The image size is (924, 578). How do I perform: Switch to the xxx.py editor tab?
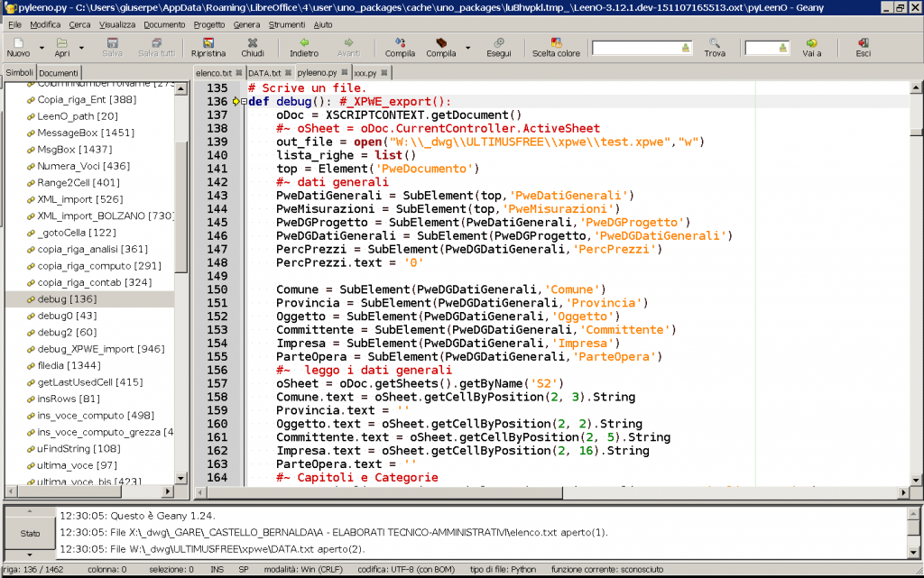pyautogui.click(x=365, y=73)
